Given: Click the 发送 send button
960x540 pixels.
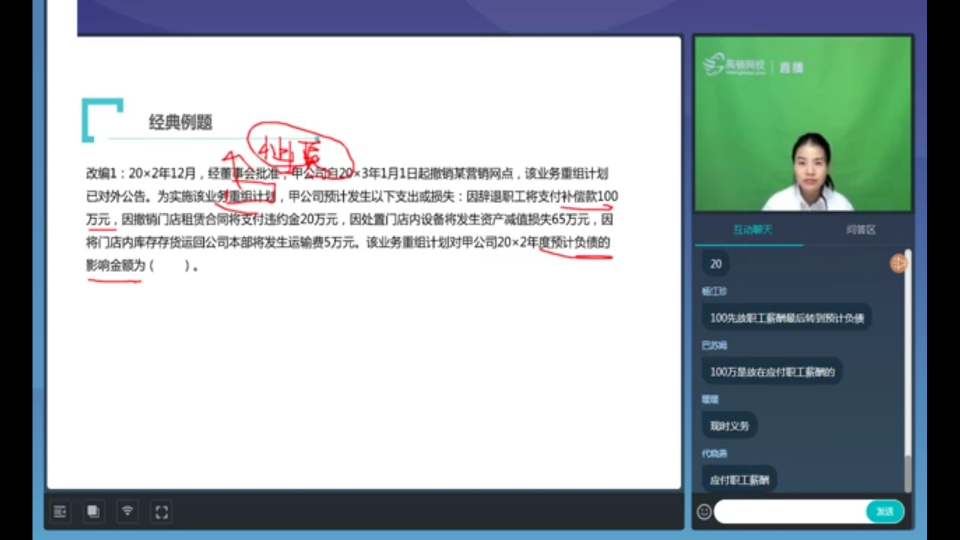Looking at the screenshot, I should pyautogui.click(x=885, y=511).
